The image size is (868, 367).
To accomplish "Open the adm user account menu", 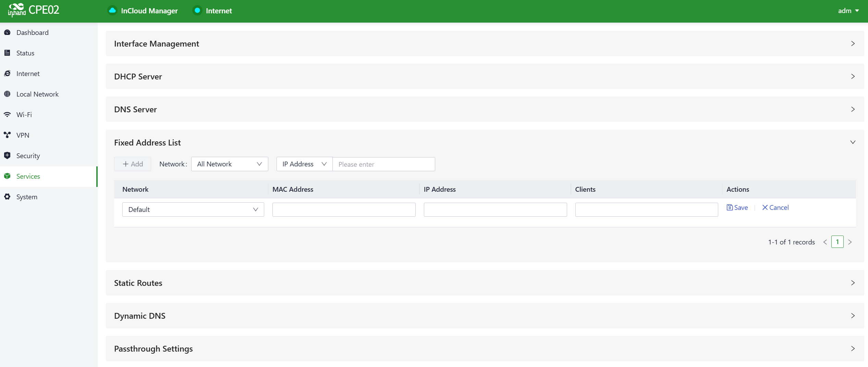I will click(848, 11).
